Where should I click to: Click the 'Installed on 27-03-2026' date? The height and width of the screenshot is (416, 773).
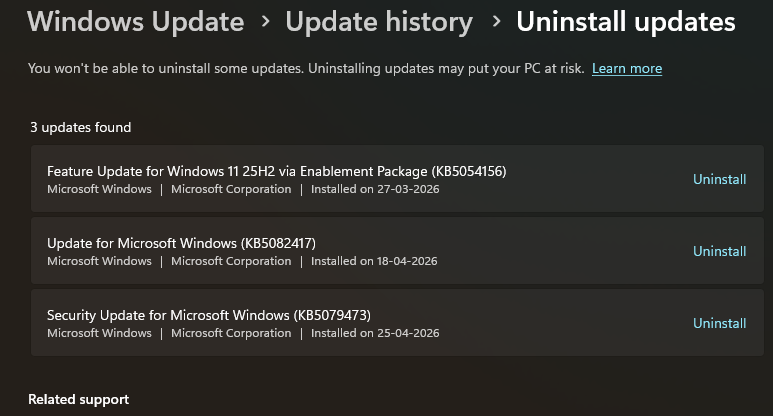[x=374, y=189]
